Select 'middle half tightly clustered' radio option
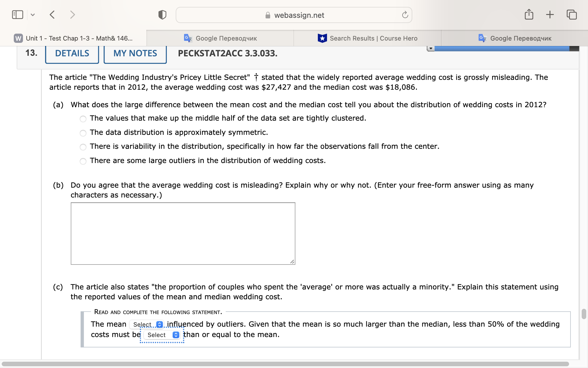The image size is (588, 368). (83, 119)
